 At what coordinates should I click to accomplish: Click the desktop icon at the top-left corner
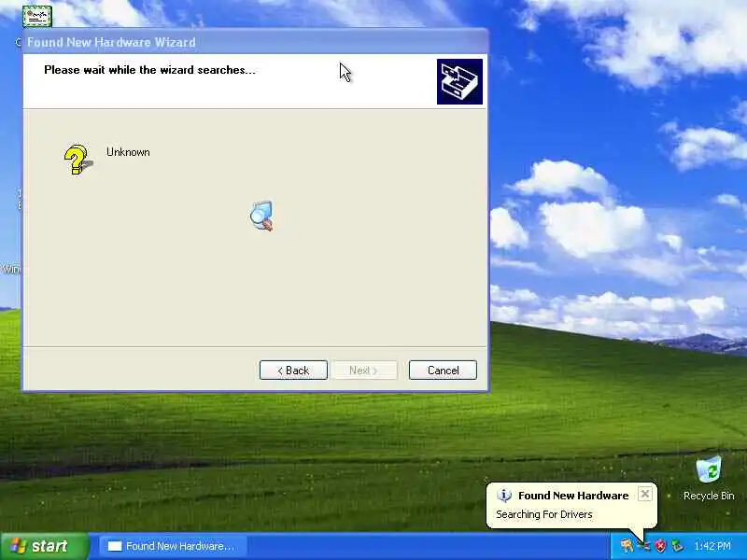tap(36, 16)
